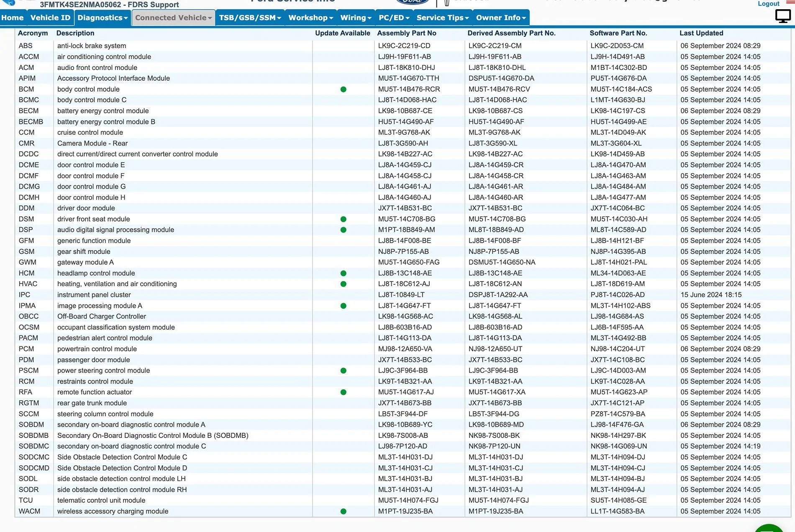Image resolution: width=795 pixels, height=532 pixels.
Task: Select the RGTM acronym cell
Action: (29, 403)
